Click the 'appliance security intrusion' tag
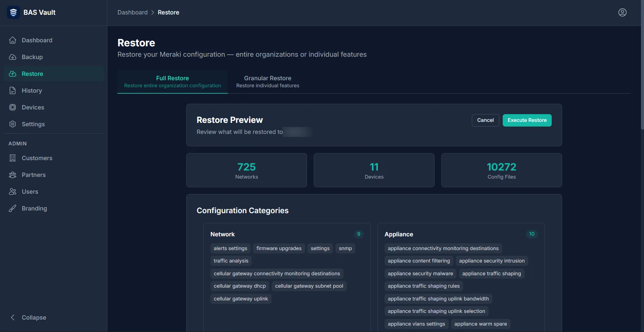 [x=492, y=261]
